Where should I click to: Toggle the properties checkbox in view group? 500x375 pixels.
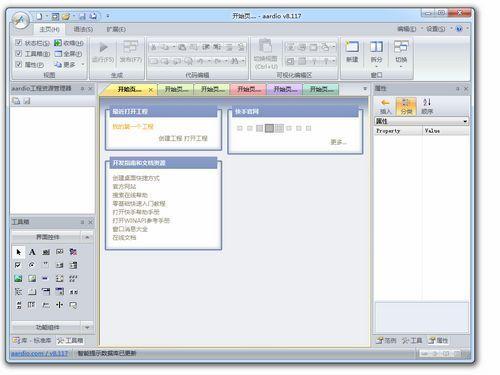19,64
